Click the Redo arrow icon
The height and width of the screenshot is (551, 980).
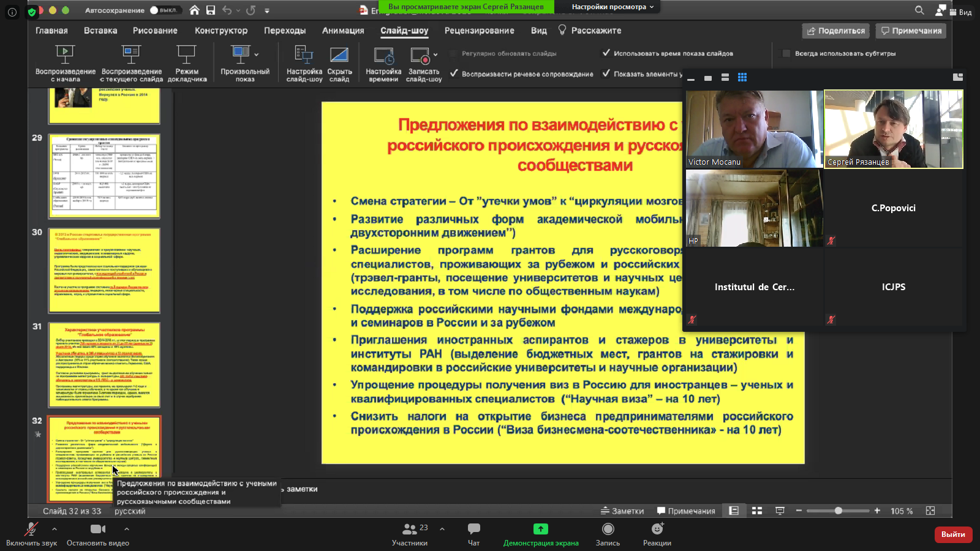(x=251, y=10)
